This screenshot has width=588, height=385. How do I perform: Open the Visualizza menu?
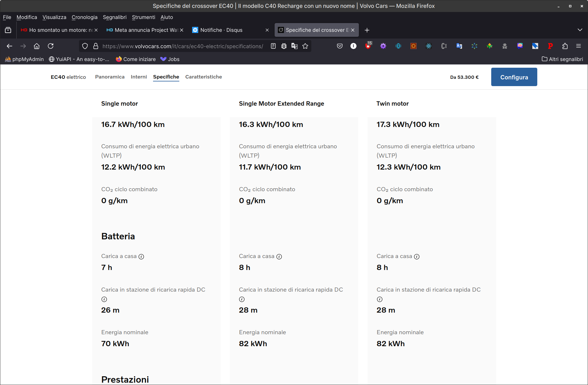pyautogui.click(x=55, y=17)
